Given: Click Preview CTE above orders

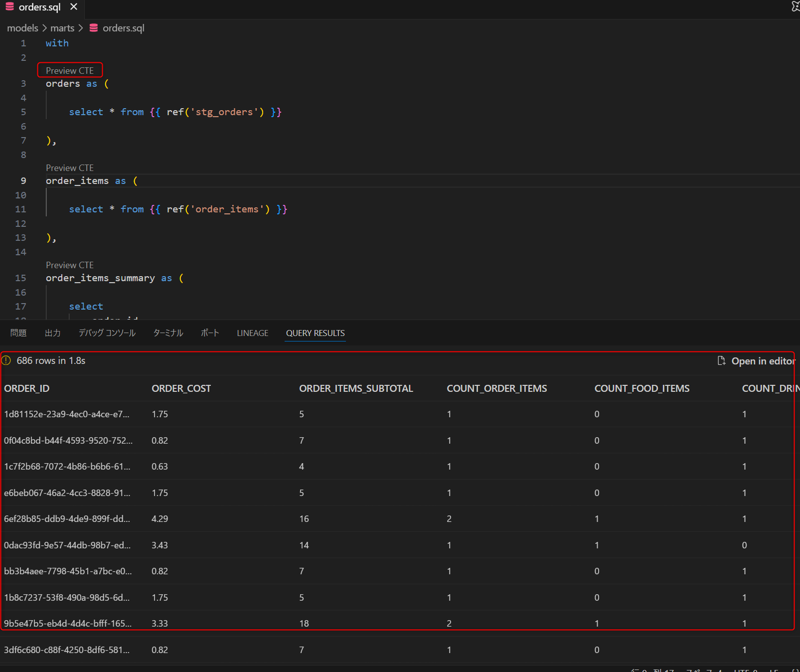Looking at the screenshot, I should click(70, 70).
